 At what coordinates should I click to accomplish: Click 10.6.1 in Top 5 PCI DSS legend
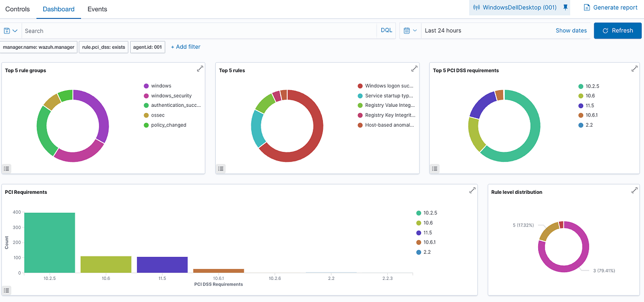[588, 115]
